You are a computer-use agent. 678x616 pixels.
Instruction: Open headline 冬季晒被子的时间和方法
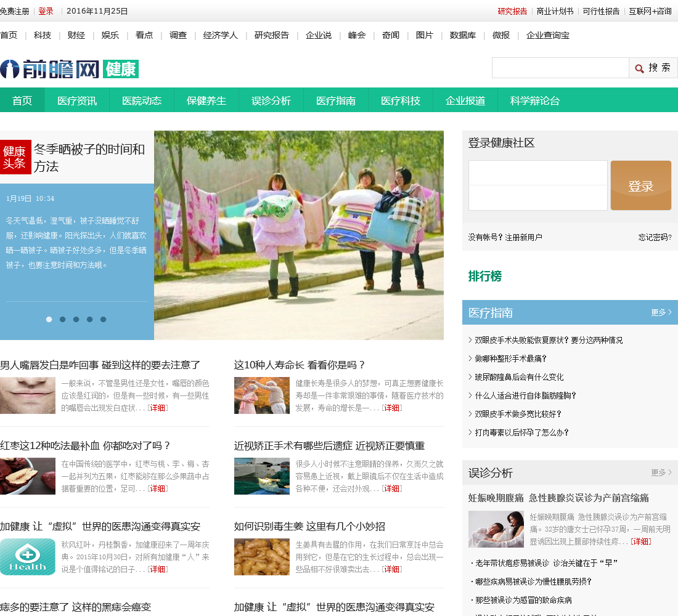pos(89,158)
